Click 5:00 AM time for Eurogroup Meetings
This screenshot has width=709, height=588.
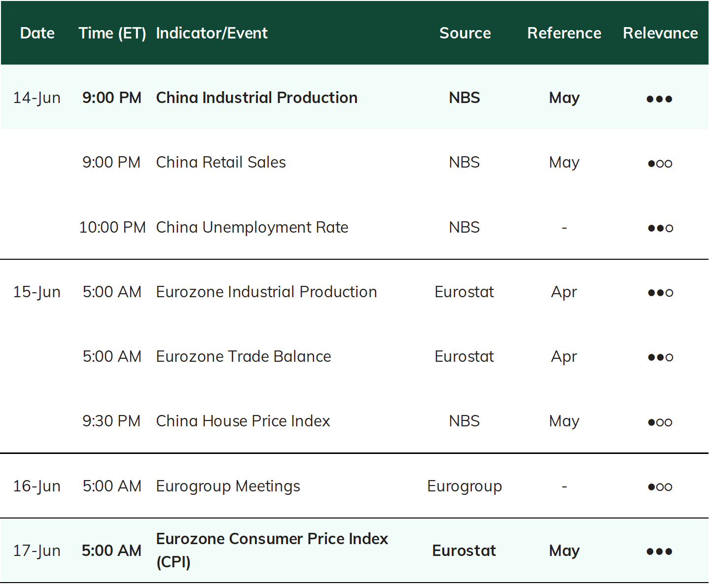(112, 486)
